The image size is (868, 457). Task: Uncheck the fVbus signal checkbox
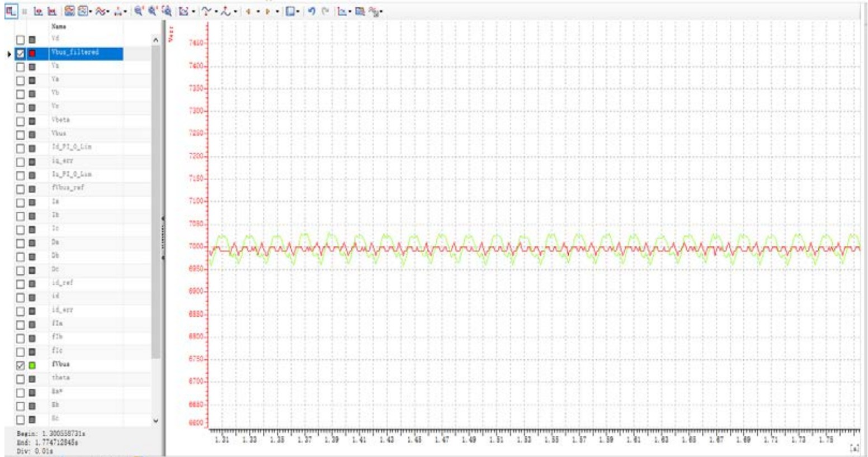[21, 365]
